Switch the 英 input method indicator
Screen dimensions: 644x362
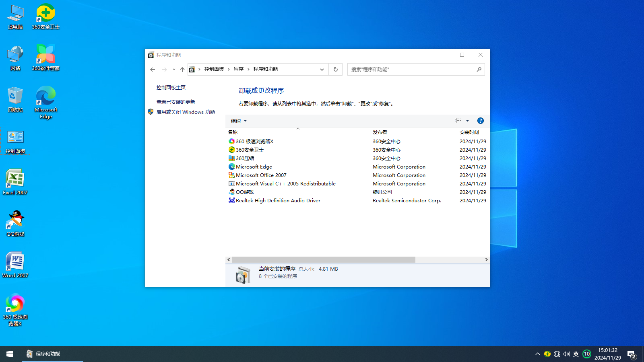click(x=576, y=354)
